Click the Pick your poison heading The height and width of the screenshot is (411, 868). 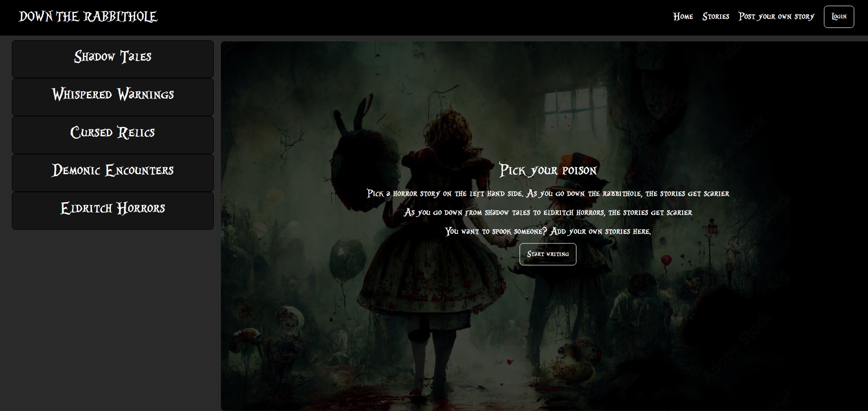point(548,170)
